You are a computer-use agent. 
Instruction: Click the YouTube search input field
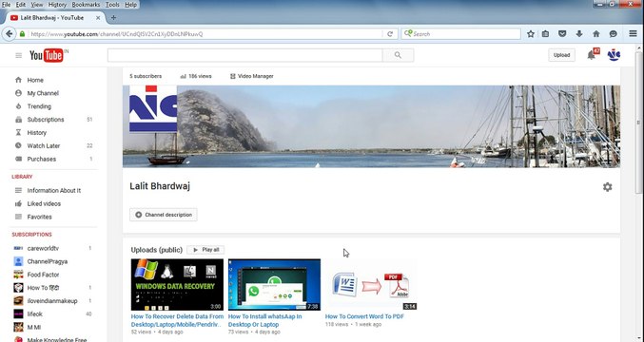pyautogui.click(x=244, y=55)
